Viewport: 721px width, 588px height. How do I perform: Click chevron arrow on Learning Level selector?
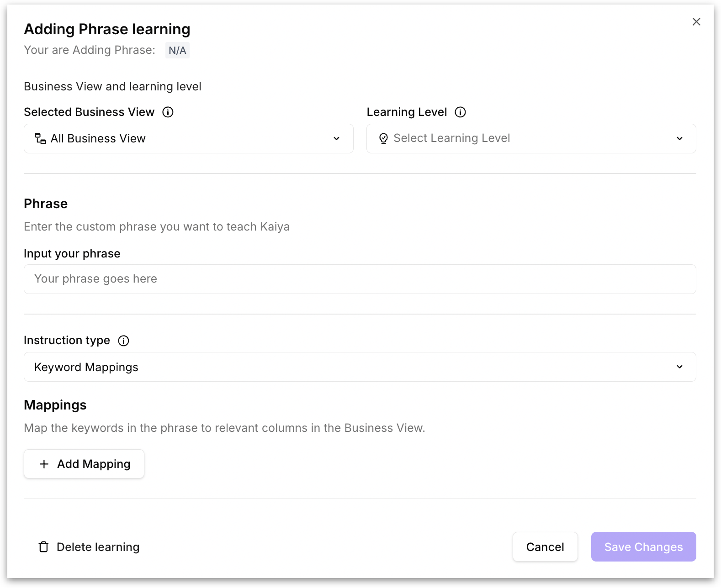679,139
